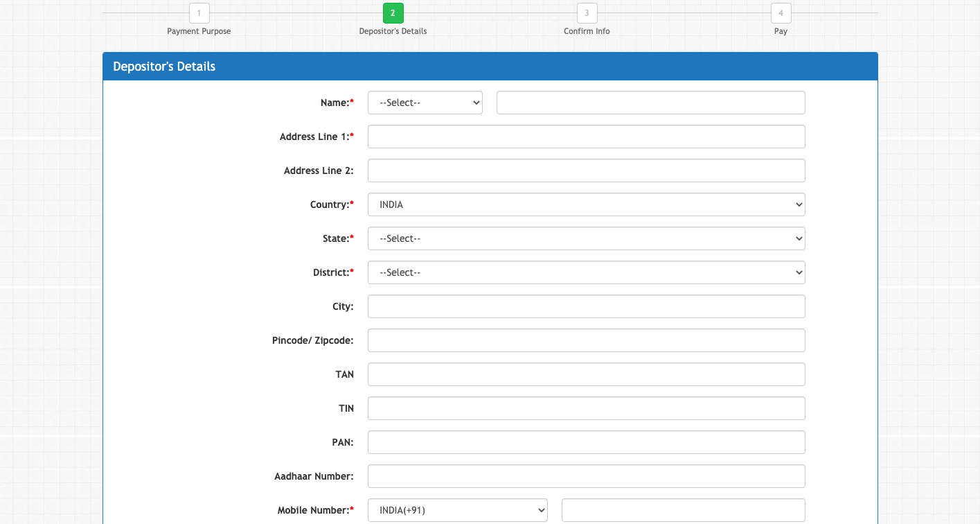Click the Pincode/ Zipcode field
Image resolution: width=980 pixels, height=524 pixels.
pyautogui.click(x=587, y=340)
